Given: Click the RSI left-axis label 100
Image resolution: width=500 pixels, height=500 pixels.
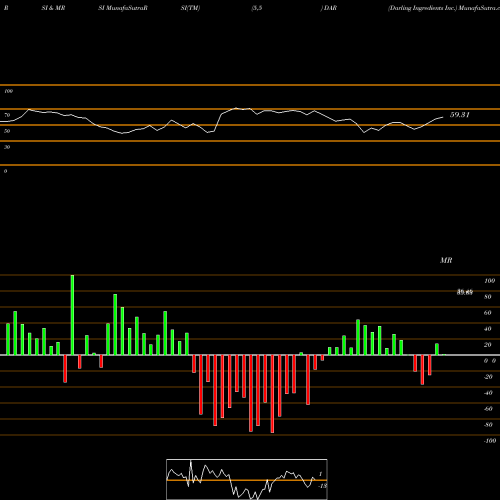Looking at the screenshot, I should (x=8, y=91).
